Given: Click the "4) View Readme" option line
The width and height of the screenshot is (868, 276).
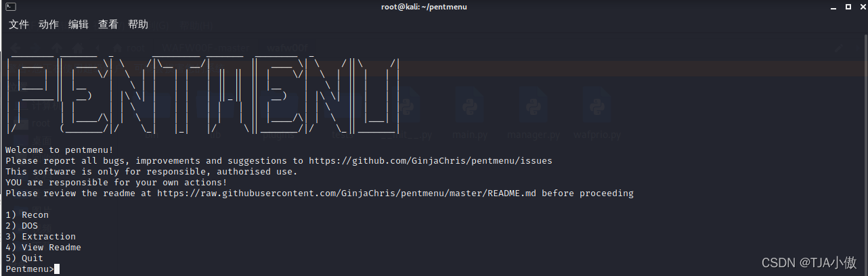Looking at the screenshot, I should (x=43, y=248).
